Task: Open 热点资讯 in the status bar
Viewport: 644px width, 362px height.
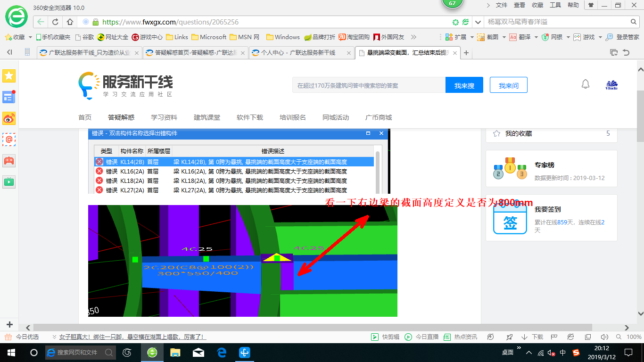Action: [461, 337]
